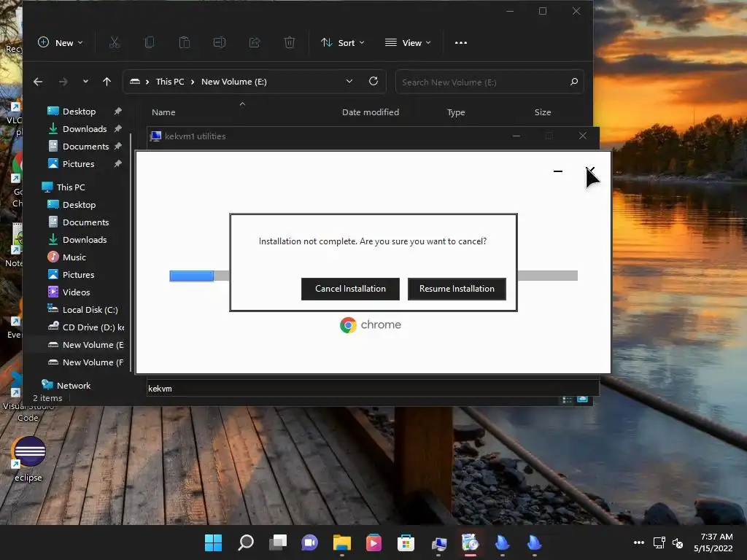Click the Share icon in toolbar
The height and width of the screenshot is (560, 747).
click(x=255, y=43)
